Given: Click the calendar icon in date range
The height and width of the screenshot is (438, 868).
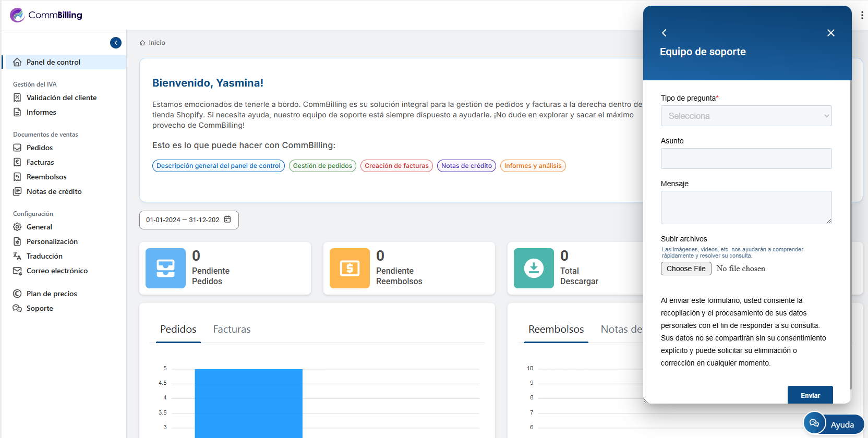Looking at the screenshot, I should (x=227, y=220).
